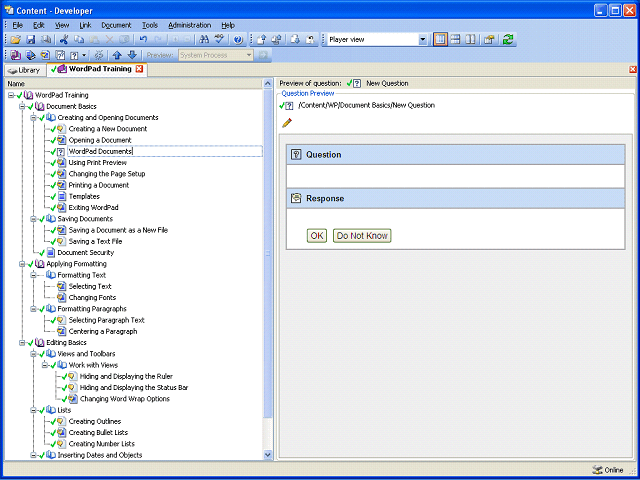
Task: Open the Properties toolbar icon
Action: coord(489,40)
